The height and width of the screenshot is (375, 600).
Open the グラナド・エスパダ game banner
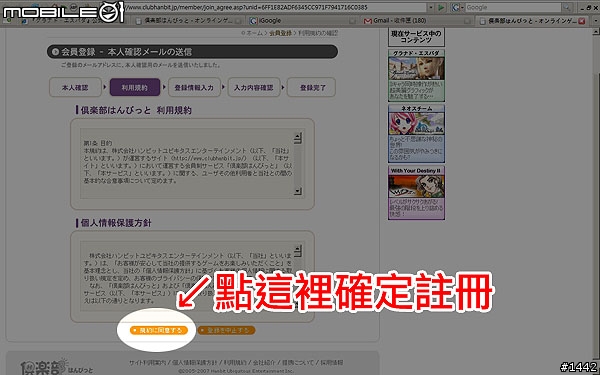[x=416, y=75]
